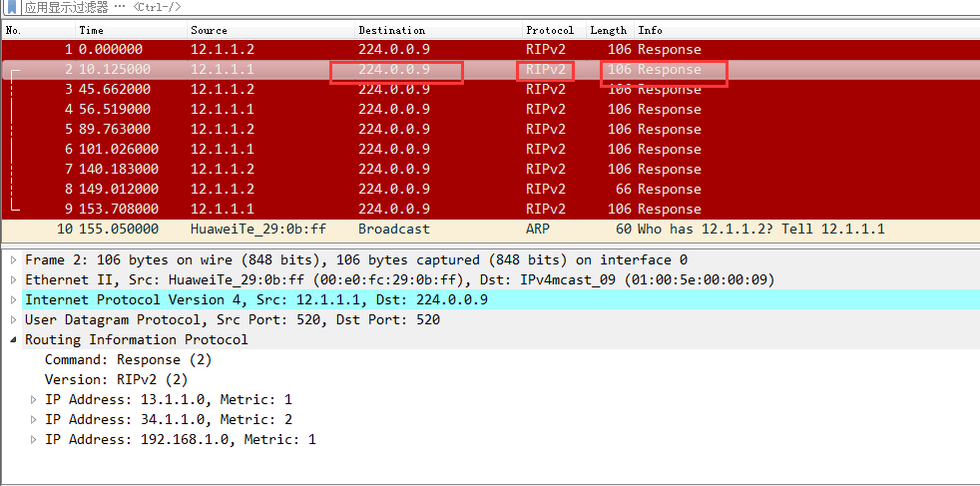The image size is (980, 486).
Task: Select packet 5 at time 89.763000
Action: point(490,130)
